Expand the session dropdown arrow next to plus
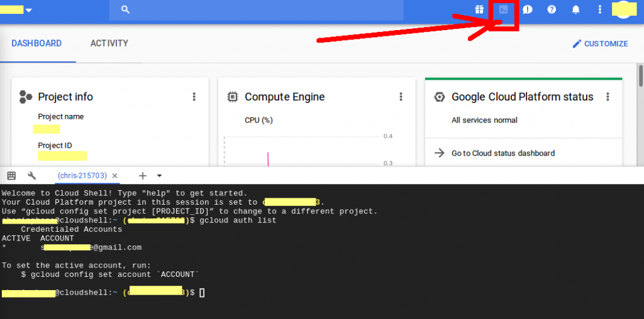This screenshot has height=319, width=644. pyautogui.click(x=159, y=176)
